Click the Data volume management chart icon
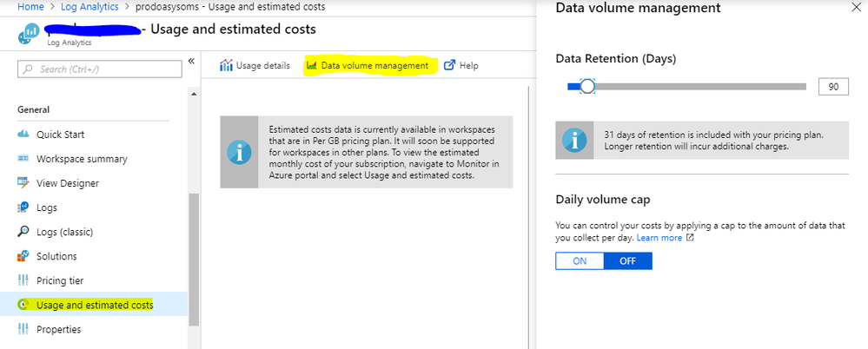Viewport: 868px width, 349px height. (312, 65)
